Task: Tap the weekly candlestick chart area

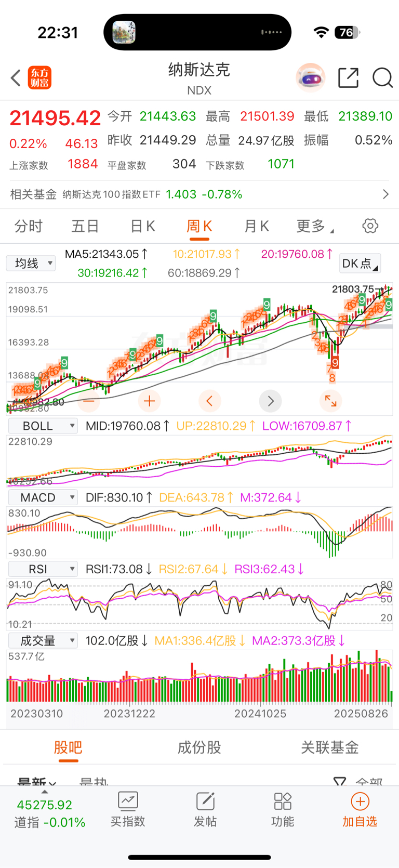Action: tap(199, 348)
